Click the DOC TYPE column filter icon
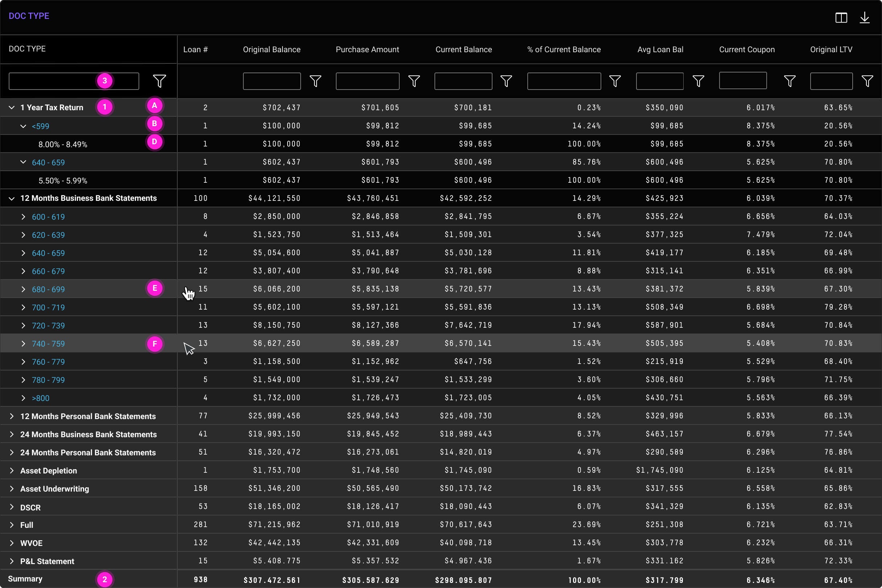Image resolution: width=882 pixels, height=588 pixels. [x=160, y=81]
